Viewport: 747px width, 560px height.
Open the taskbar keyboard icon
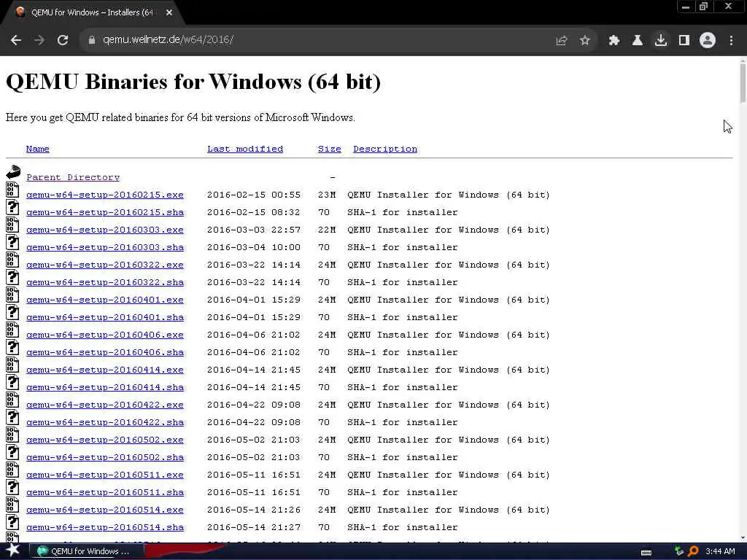coord(646,552)
